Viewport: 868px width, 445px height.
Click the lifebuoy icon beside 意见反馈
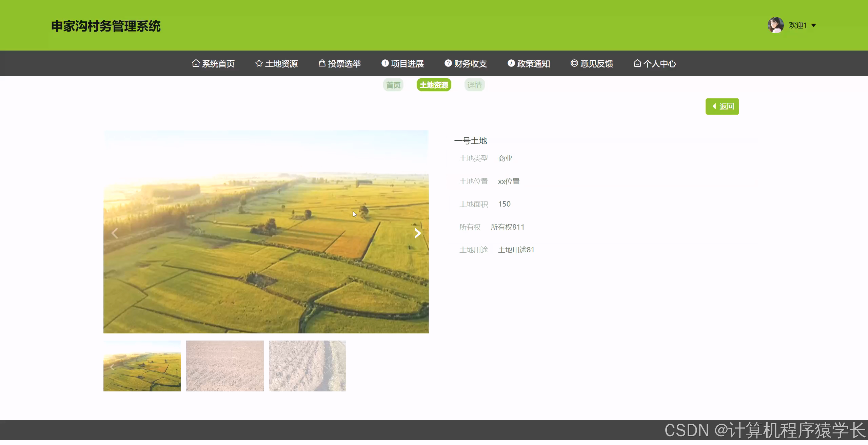(x=574, y=63)
